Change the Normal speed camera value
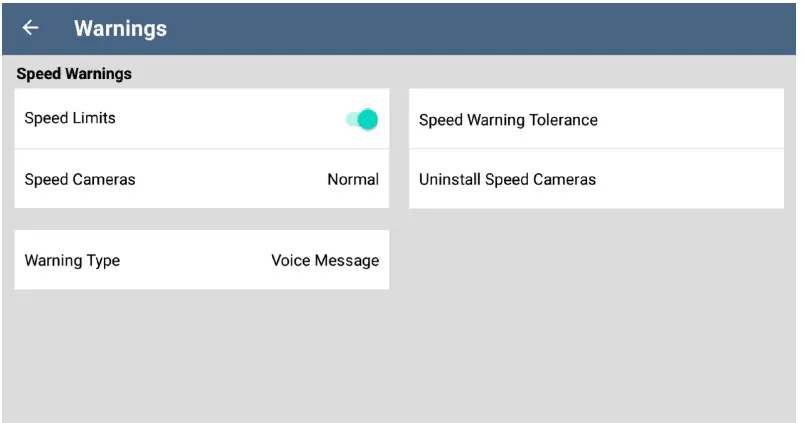This screenshot has height=423, width=804. click(353, 180)
